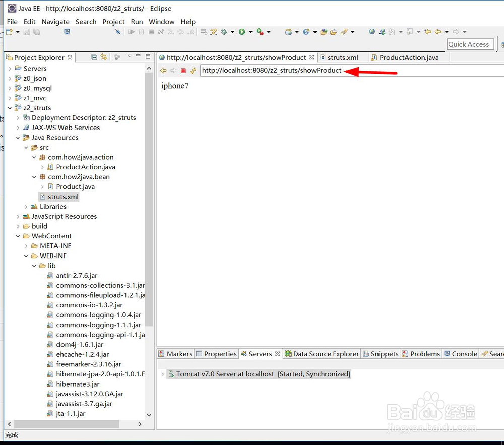504x445 pixels.
Task: Collapse the z2_struts project
Action: 10,108
